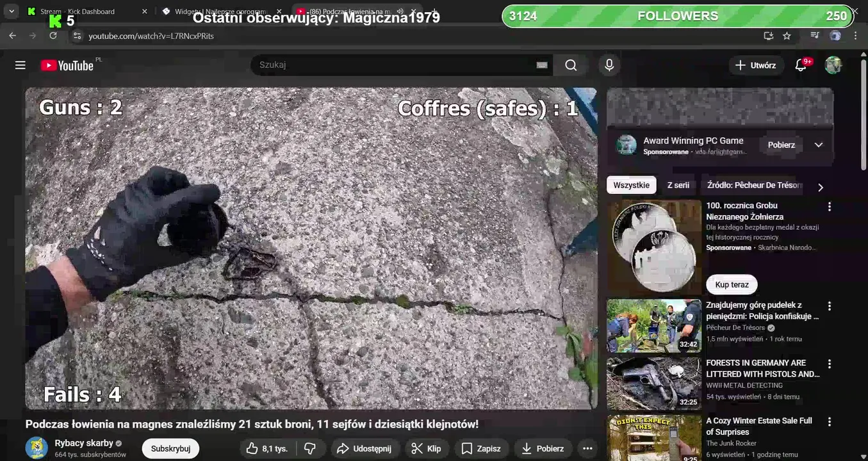Open A Cozy Winter Estate Sale thumbnail
Screen dimensions: 868x461
pyautogui.click(x=654, y=439)
